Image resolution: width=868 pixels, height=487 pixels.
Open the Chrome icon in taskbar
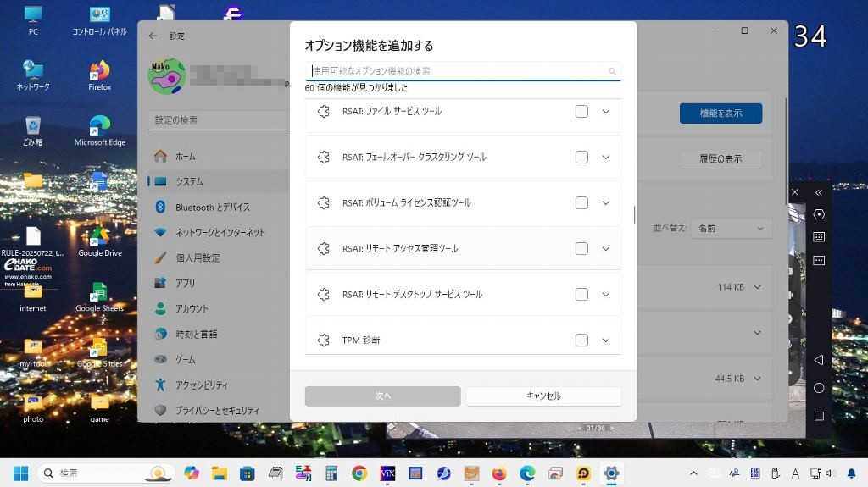pyautogui.click(x=359, y=473)
